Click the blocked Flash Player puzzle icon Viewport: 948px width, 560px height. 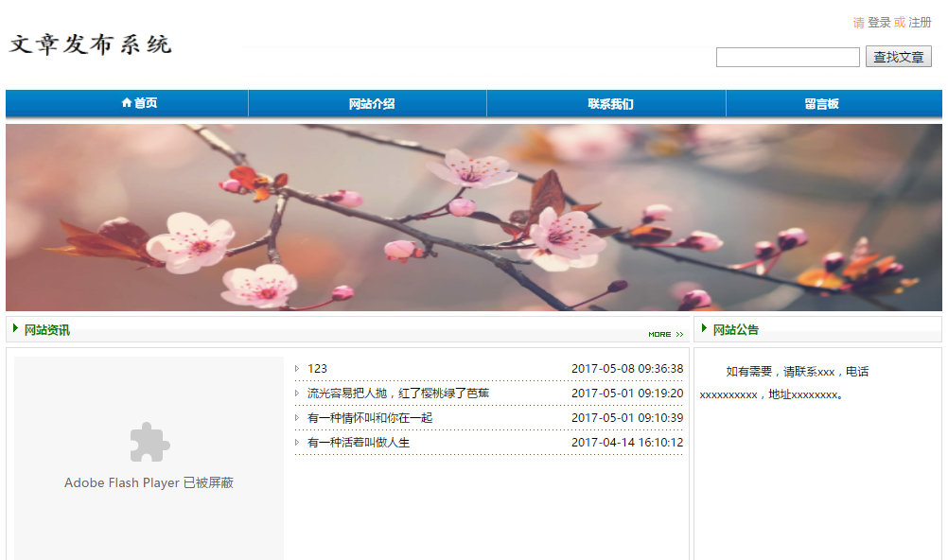149,442
